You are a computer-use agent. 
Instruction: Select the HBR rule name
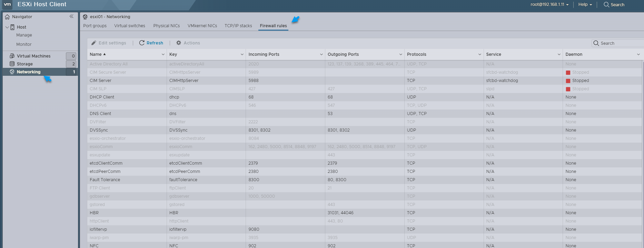94,213
